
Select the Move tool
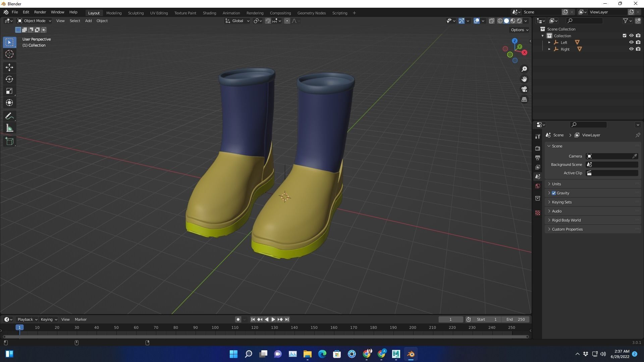9,67
